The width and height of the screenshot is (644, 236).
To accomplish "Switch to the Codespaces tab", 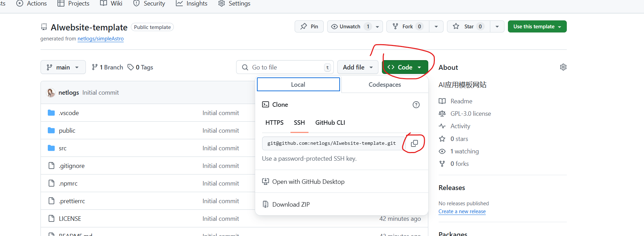I will pyautogui.click(x=385, y=85).
